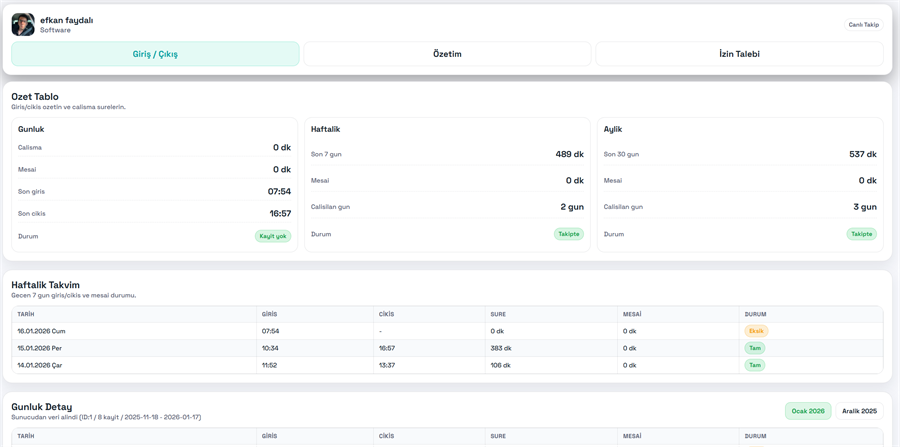Click the Tam badge for 15.01.2026 Per
Viewport: 900px width, 447px height.
tap(755, 348)
